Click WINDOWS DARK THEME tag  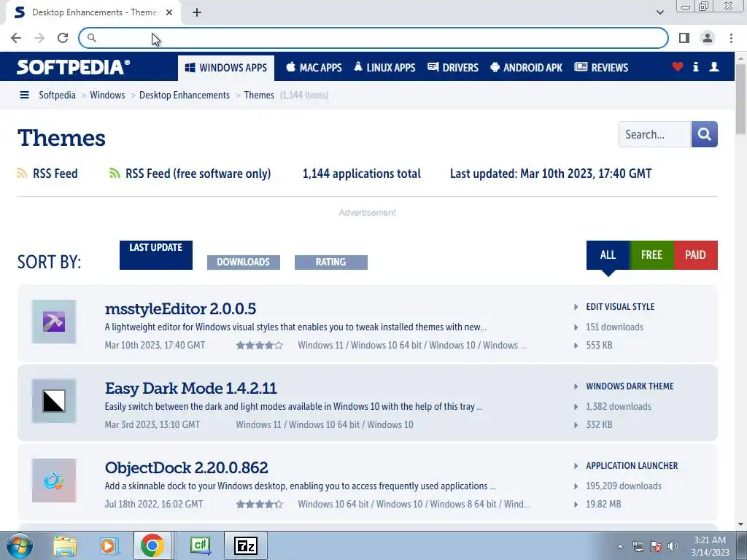coord(630,386)
